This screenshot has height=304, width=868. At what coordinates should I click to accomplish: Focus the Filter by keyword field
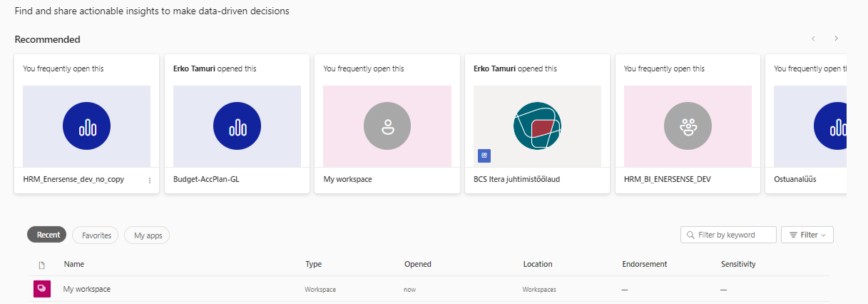pos(728,235)
